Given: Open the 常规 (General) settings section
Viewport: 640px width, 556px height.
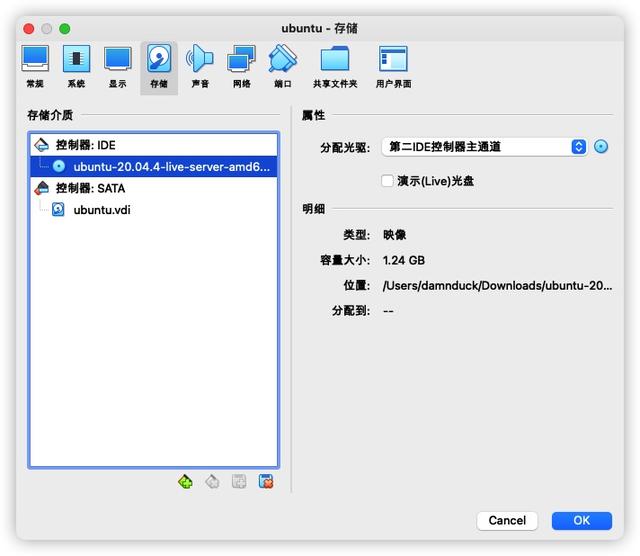Looking at the screenshot, I should (35, 68).
